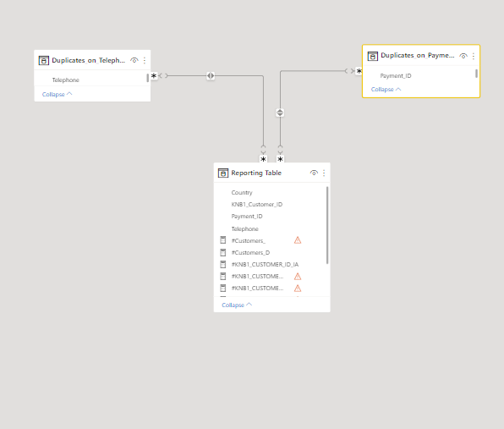Click the Duplicates_on_Payment field list scrollbar
This screenshot has width=504, height=429.
[x=476, y=74]
